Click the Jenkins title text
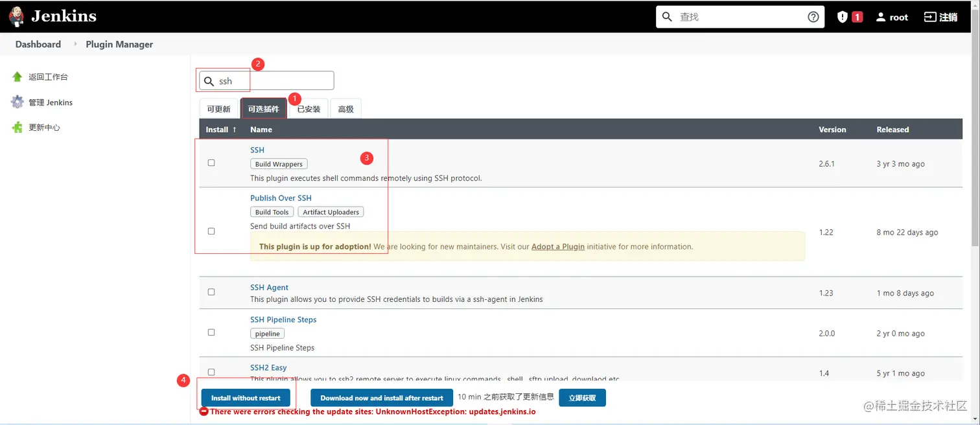 click(64, 16)
